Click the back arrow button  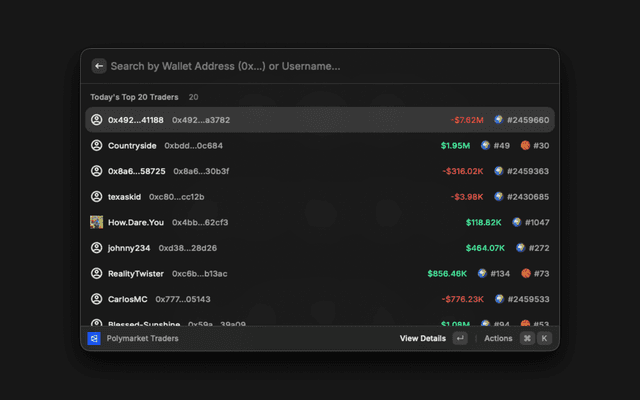(99, 66)
